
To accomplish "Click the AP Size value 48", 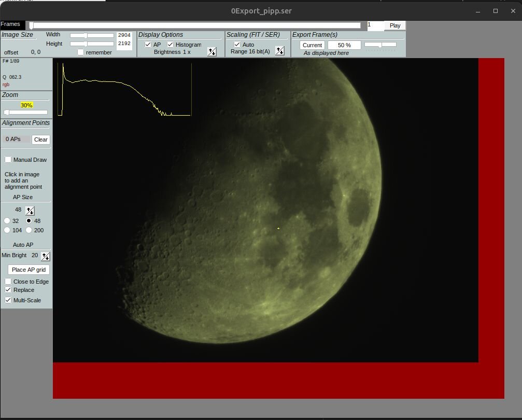I will click(x=18, y=209).
